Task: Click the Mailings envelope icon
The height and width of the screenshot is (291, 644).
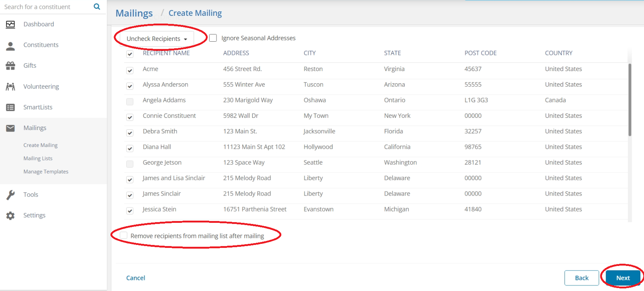Action: [x=10, y=128]
